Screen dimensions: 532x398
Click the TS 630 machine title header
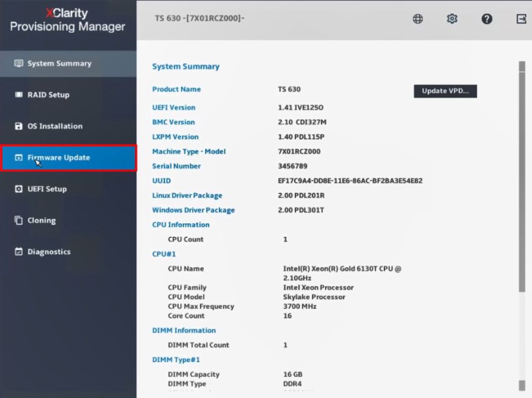pos(199,19)
